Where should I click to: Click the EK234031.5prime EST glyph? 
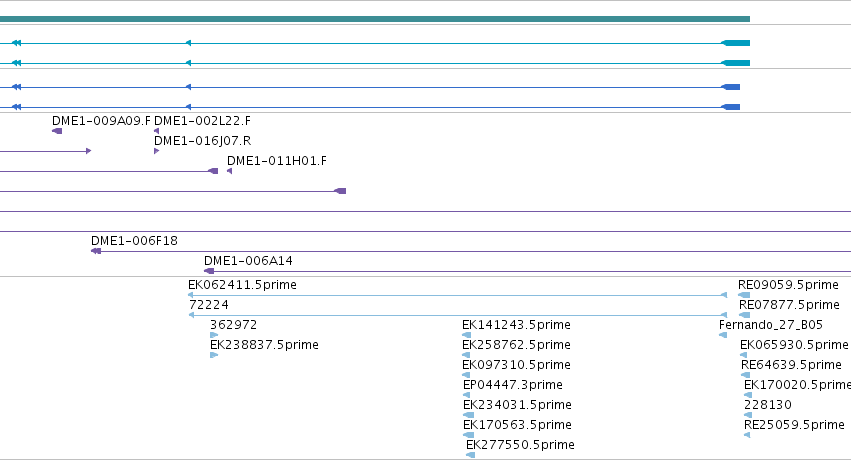click(468, 415)
